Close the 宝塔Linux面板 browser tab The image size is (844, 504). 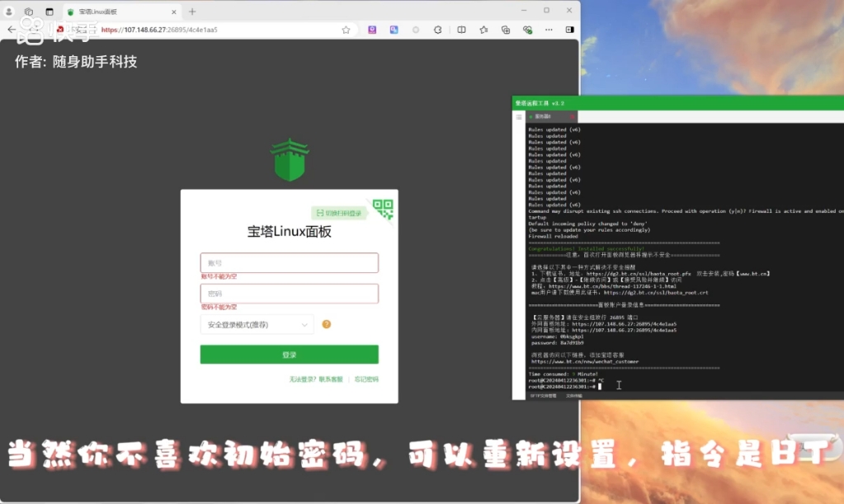coord(174,12)
